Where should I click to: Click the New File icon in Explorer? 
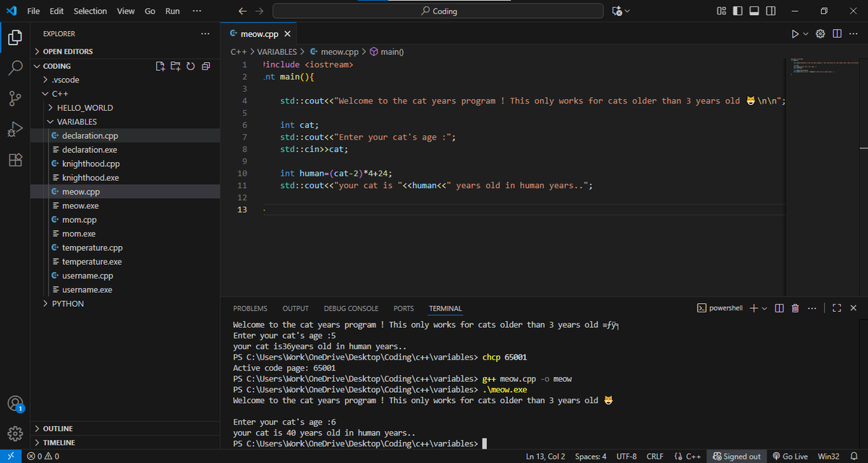(161, 66)
